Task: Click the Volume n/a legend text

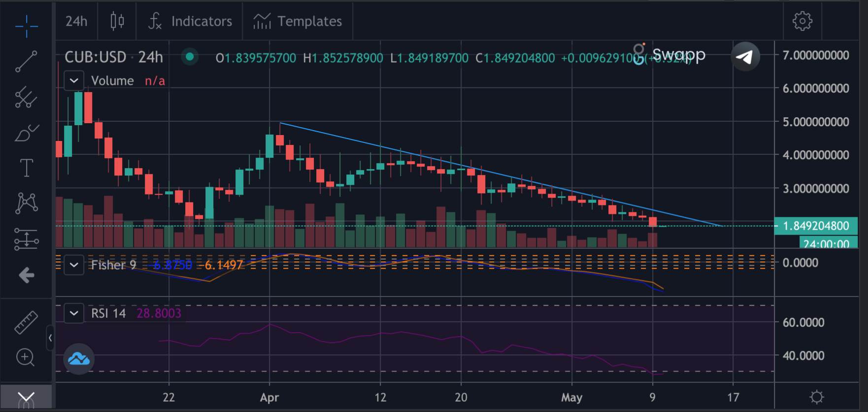Action: [x=128, y=81]
